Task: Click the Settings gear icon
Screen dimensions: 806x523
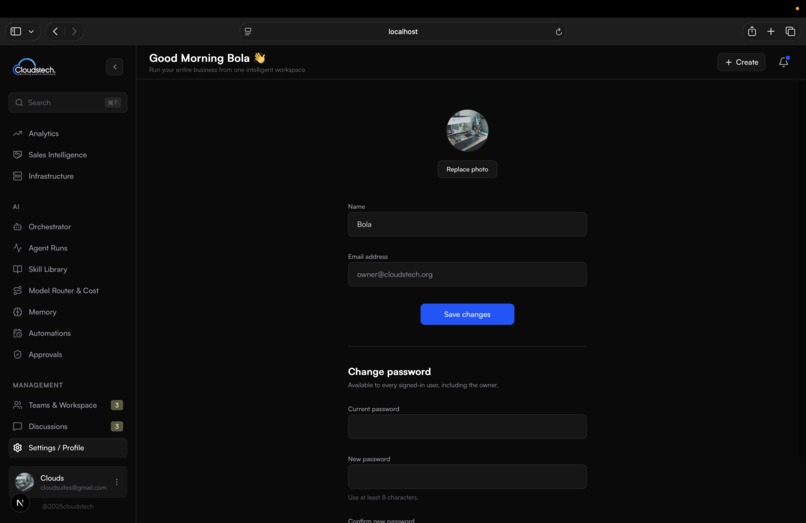Action: [x=17, y=447]
